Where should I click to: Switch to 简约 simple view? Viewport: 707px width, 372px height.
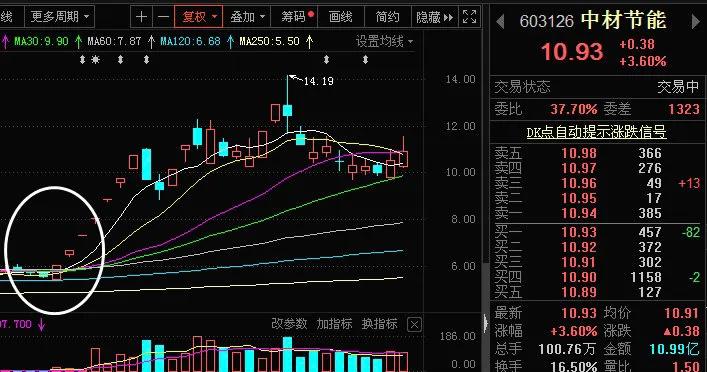pos(387,17)
